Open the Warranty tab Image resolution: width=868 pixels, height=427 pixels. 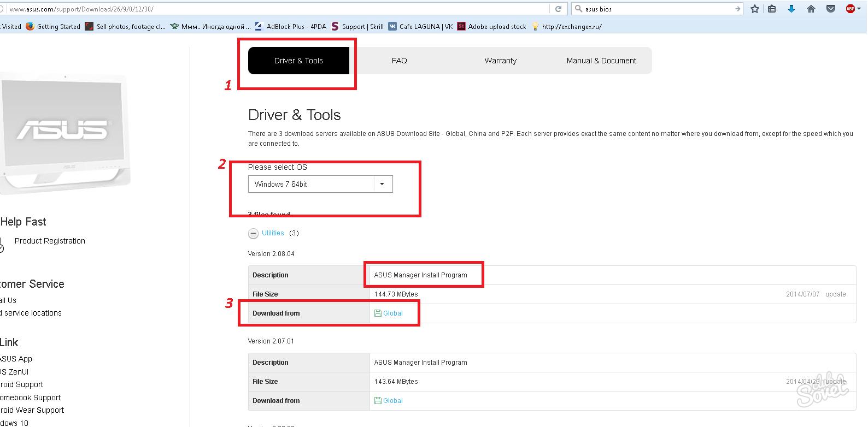point(500,61)
